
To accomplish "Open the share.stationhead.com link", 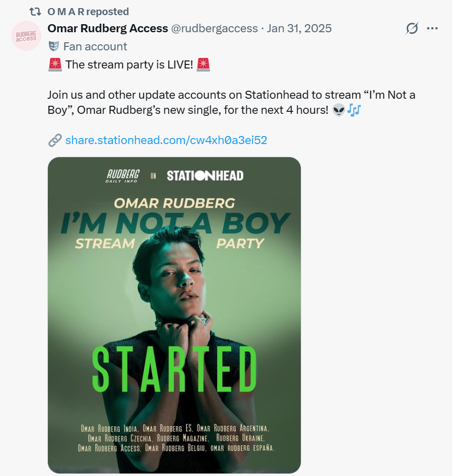I will click(166, 140).
